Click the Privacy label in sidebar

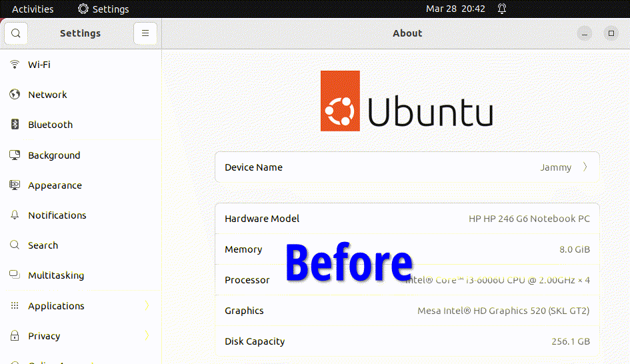pyautogui.click(x=44, y=336)
